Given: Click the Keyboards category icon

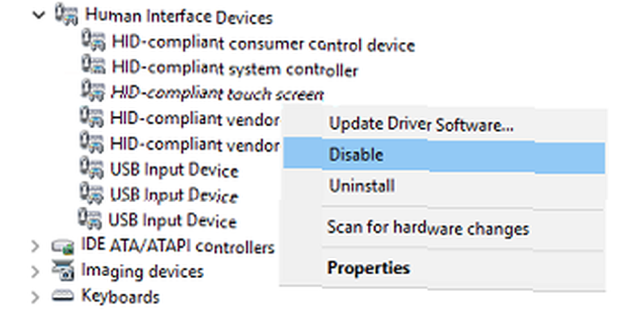Looking at the screenshot, I should click(x=63, y=296).
